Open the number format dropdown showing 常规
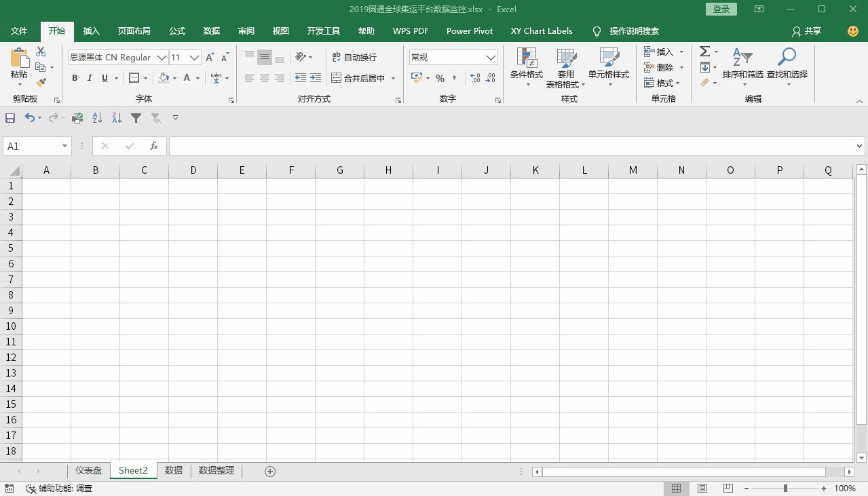 (491, 57)
